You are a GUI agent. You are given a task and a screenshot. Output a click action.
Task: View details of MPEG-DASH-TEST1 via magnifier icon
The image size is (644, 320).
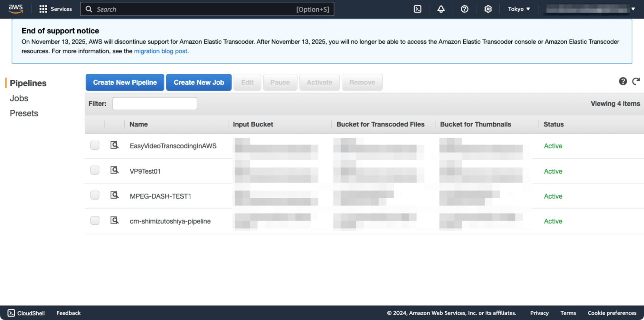click(114, 195)
